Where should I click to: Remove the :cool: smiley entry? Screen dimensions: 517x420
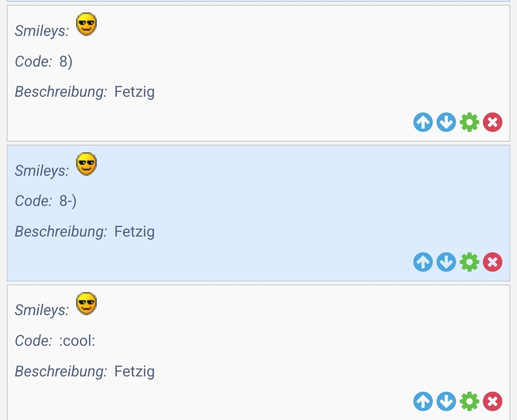(x=493, y=402)
